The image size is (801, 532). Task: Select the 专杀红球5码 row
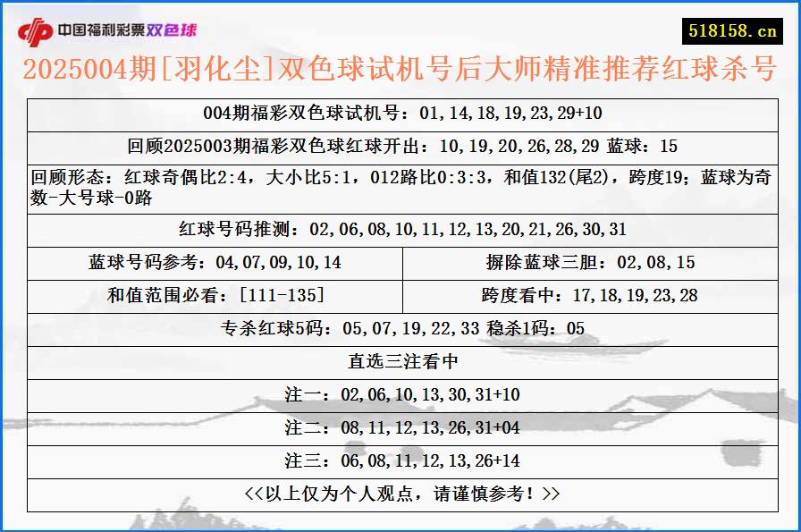pos(400,328)
